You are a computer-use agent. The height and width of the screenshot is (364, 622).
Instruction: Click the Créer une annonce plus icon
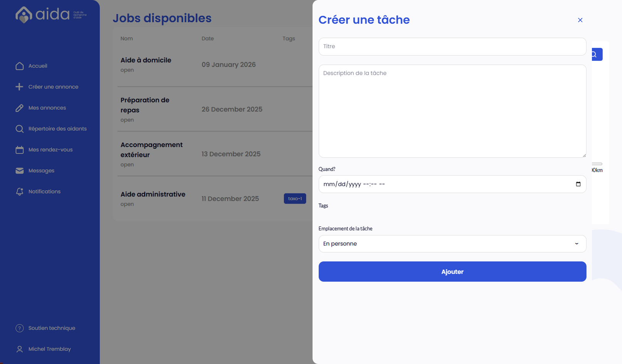click(x=20, y=87)
